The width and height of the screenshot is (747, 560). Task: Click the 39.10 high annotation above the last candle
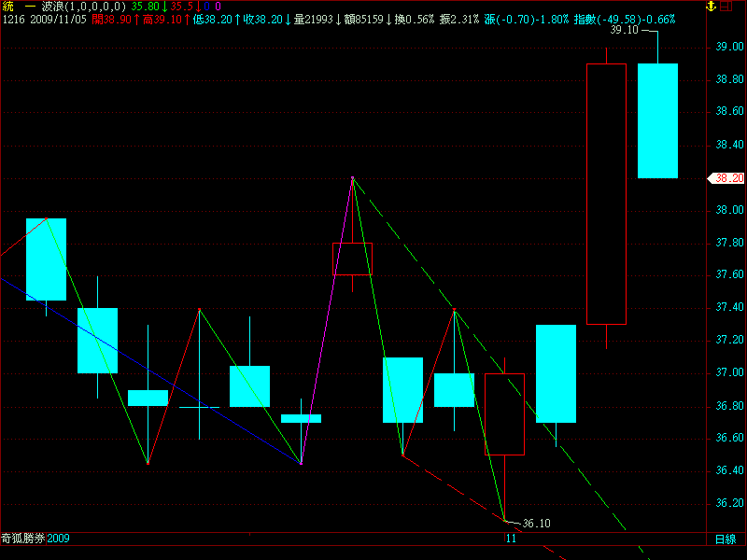(624, 30)
